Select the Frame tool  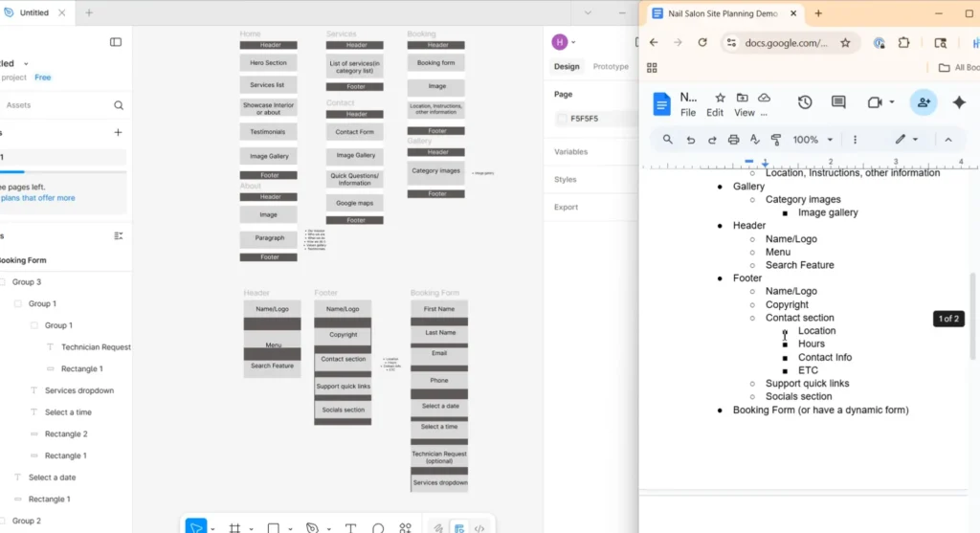pyautogui.click(x=235, y=527)
